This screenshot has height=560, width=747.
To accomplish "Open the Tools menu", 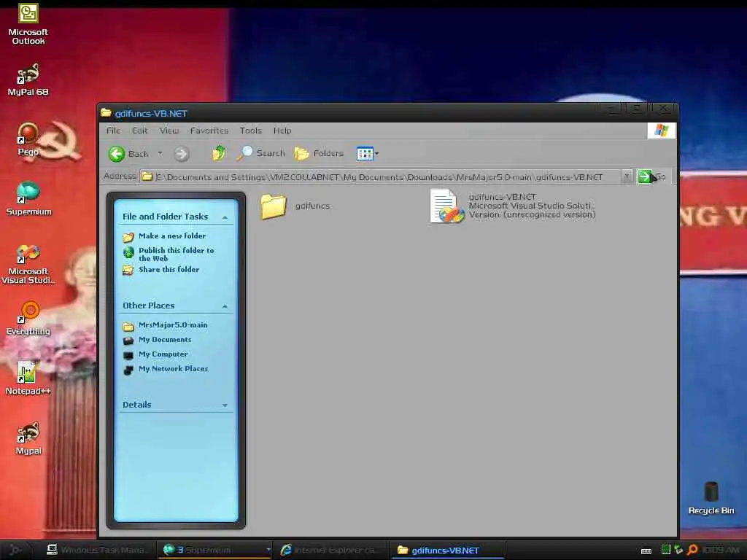I will tap(251, 131).
